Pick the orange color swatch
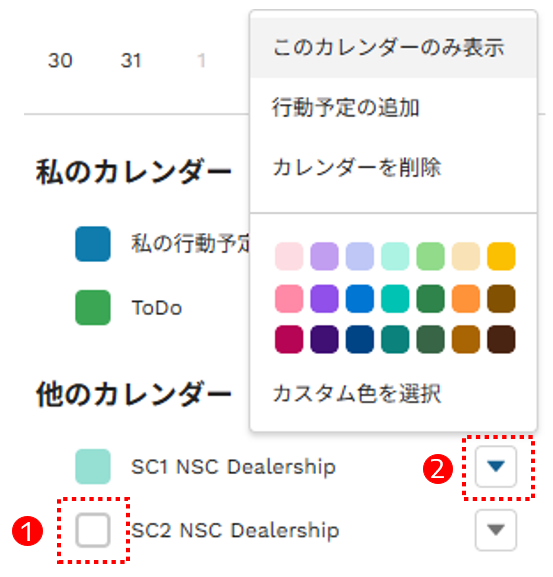Screen dimensions: 553x577 point(466,298)
